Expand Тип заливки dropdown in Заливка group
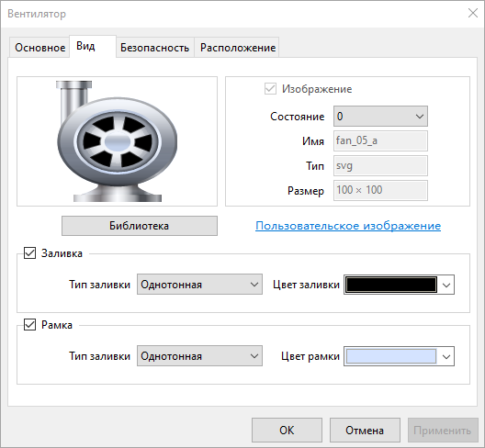Image resolution: width=485 pixels, height=448 pixels. pyautogui.click(x=199, y=285)
